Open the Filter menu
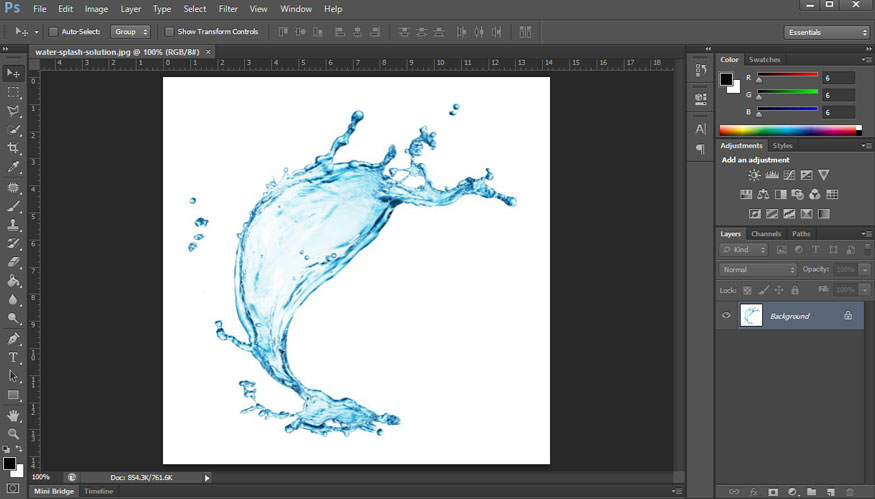Screen dimensions: 875x499 point(228,9)
